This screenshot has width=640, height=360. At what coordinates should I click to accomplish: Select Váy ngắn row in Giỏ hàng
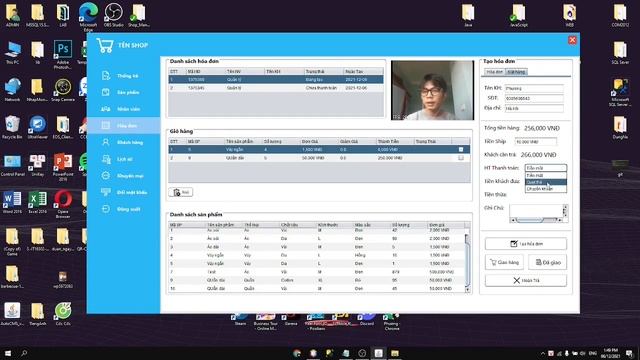pyautogui.click(x=319, y=149)
